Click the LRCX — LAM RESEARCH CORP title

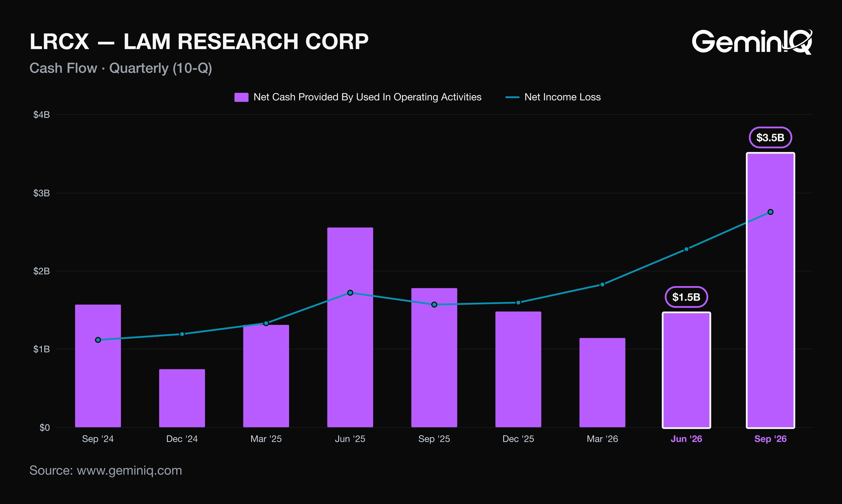point(199,41)
